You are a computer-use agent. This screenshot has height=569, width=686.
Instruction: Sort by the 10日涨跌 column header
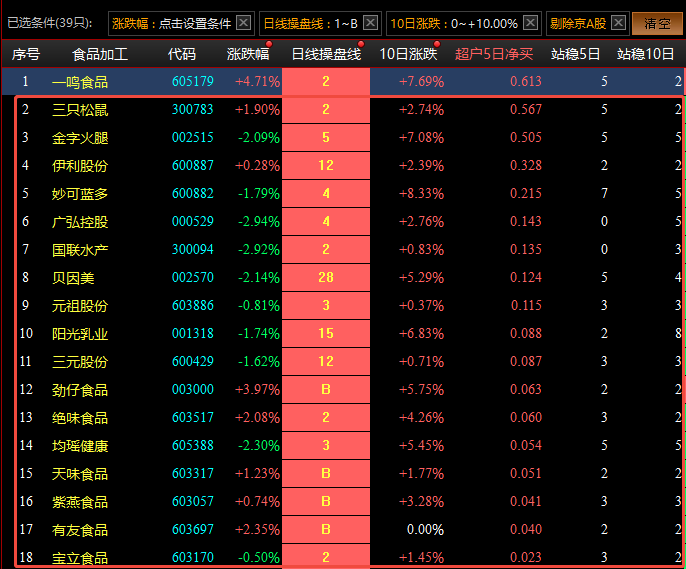coord(408,54)
